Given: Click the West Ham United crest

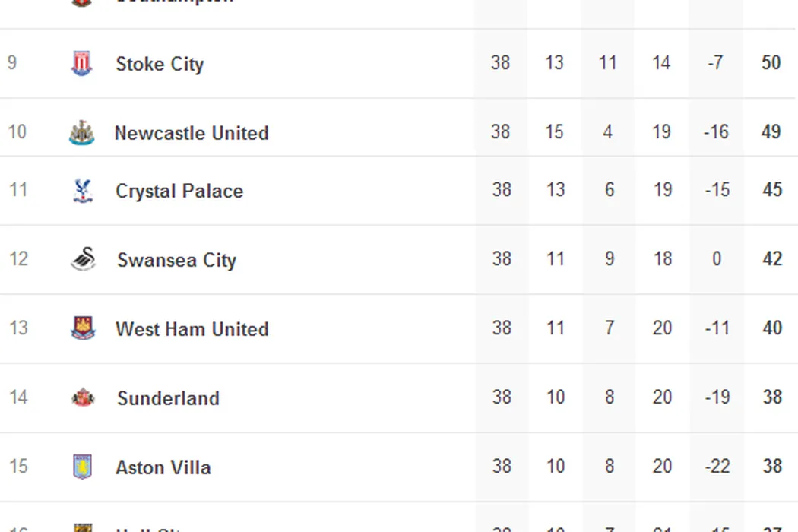Looking at the screenshot, I should [82, 329].
